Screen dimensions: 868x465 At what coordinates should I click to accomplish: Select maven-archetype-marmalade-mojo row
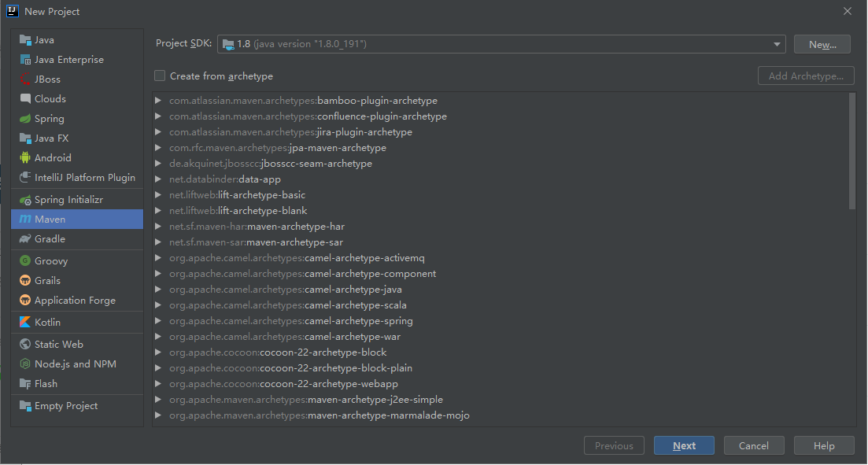(x=501, y=415)
